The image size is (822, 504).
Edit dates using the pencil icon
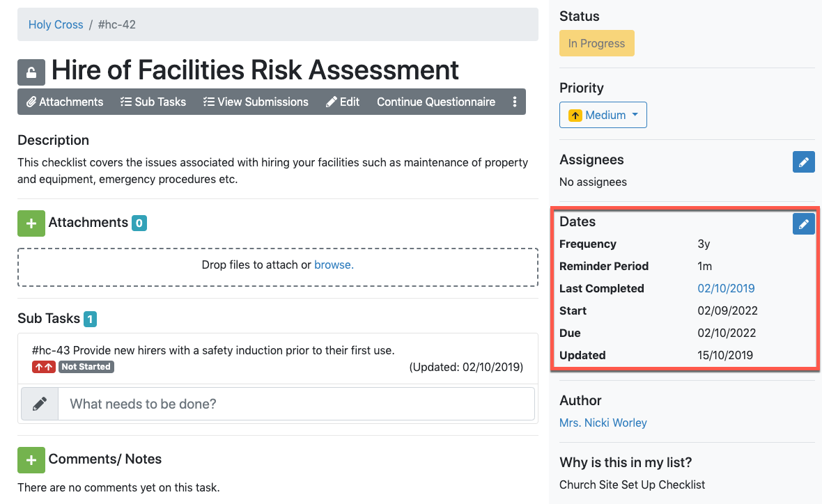click(x=804, y=224)
